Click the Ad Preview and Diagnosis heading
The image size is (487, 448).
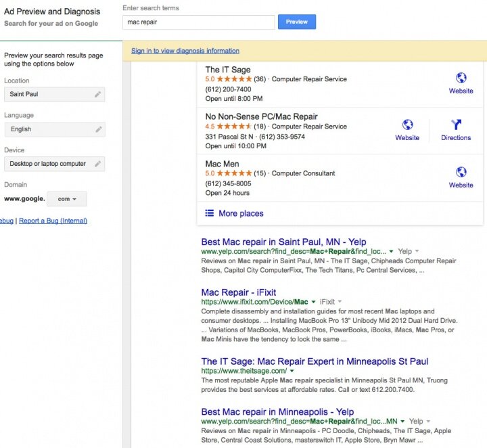pyautogui.click(x=52, y=12)
